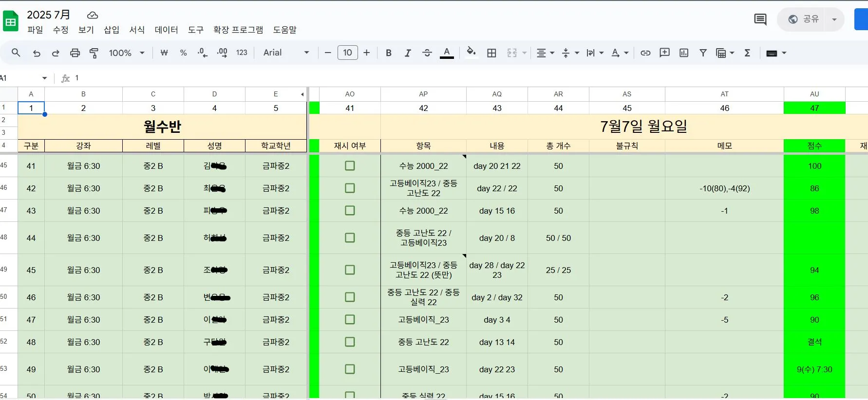Toggle bold formatting
The width and height of the screenshot is (868, 400).
click(x=389, y=53)
